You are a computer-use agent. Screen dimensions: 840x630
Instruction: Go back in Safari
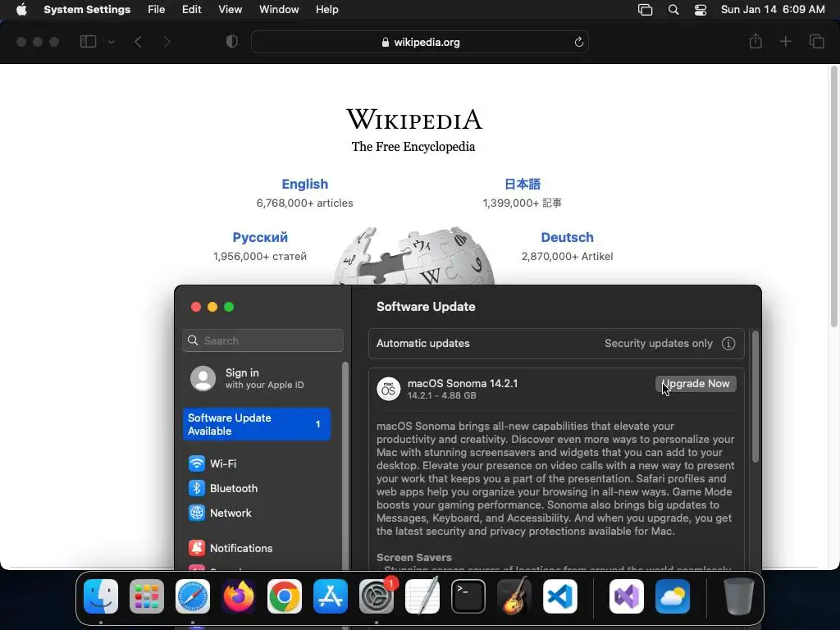(138, 42)
